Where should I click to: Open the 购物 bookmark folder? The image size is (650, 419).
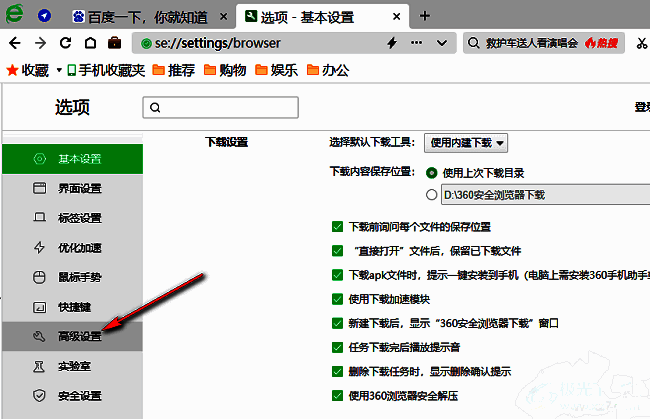point(225,70)
